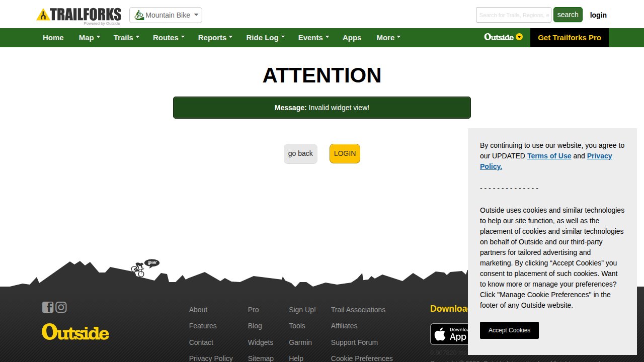This screenshot has width=644, height=362.
Task: Expand the Map menu
Action: 89,38
